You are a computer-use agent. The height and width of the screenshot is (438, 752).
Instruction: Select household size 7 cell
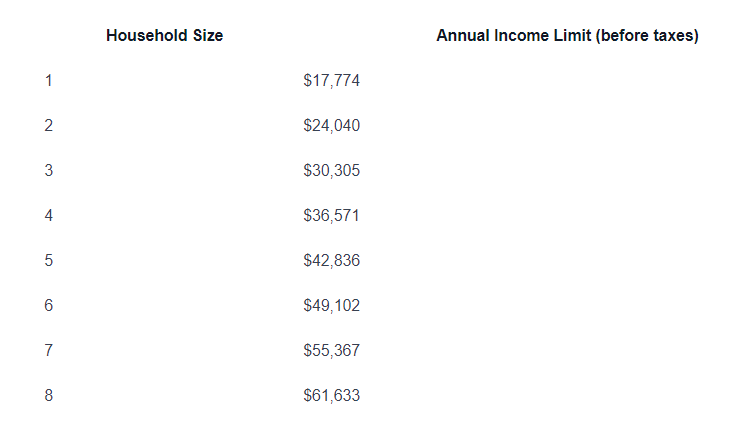pos(48,350)
